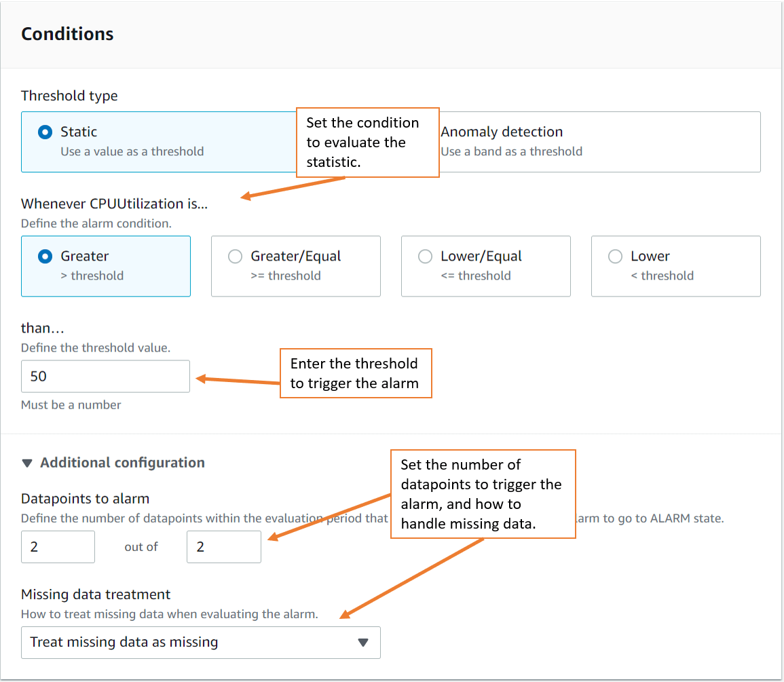Choose the Lower/Equal condition option
This screenshot has width=784, height=682.
[425, 257]
